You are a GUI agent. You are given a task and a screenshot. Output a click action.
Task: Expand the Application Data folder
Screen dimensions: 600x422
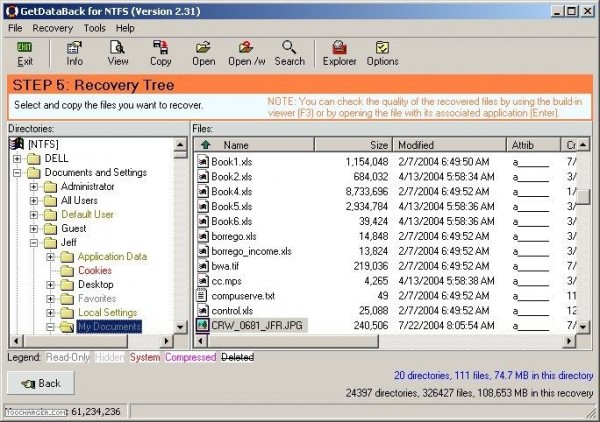pyautogui.click(x=51, y=257)
